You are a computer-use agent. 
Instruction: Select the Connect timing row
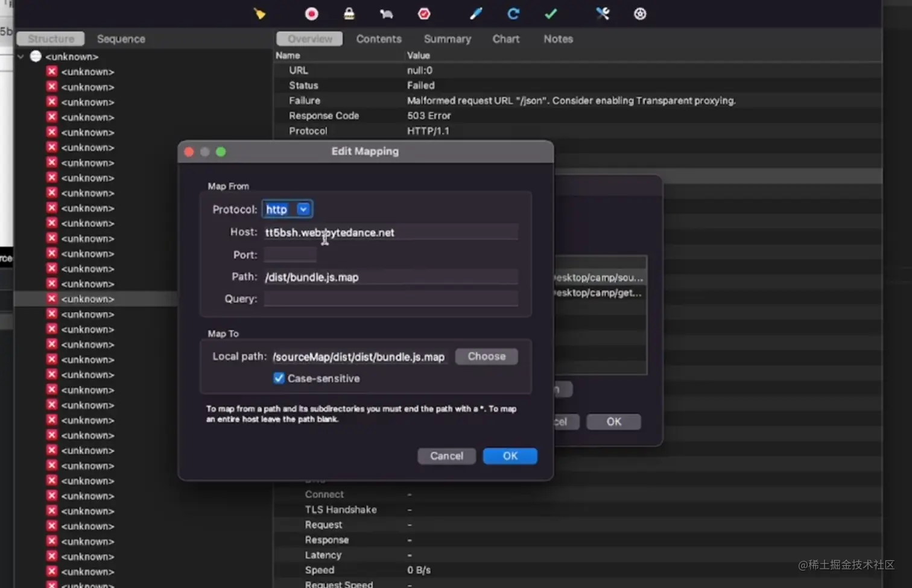[578, 494]
